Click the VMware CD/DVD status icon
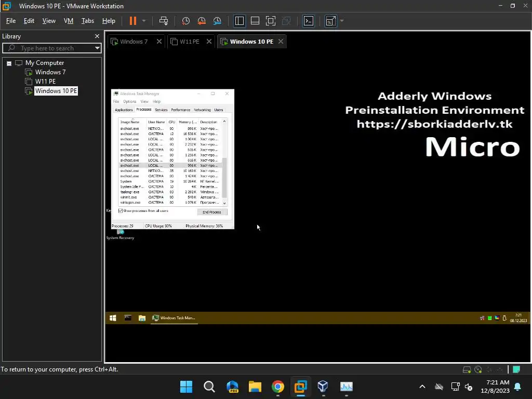532x399 pixels. click(x=478, y=369)
